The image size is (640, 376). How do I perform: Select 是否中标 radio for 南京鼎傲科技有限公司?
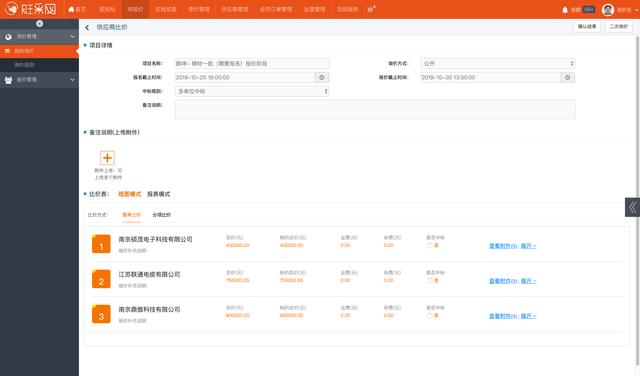point(429,316)
